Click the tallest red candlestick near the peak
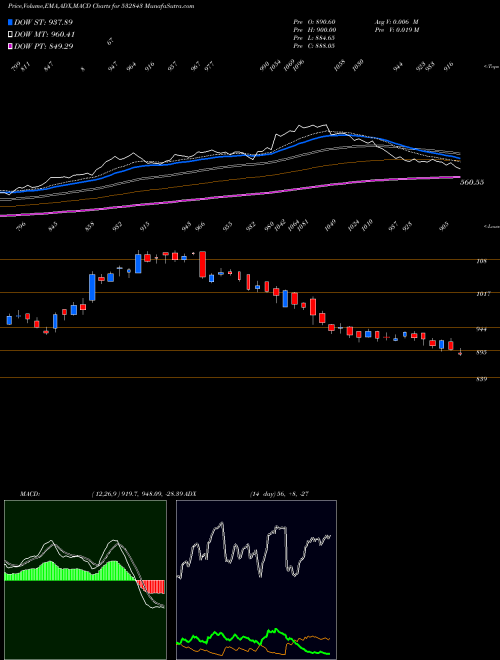The width and height of the screenshot is (500, 660). pos(202,264)
